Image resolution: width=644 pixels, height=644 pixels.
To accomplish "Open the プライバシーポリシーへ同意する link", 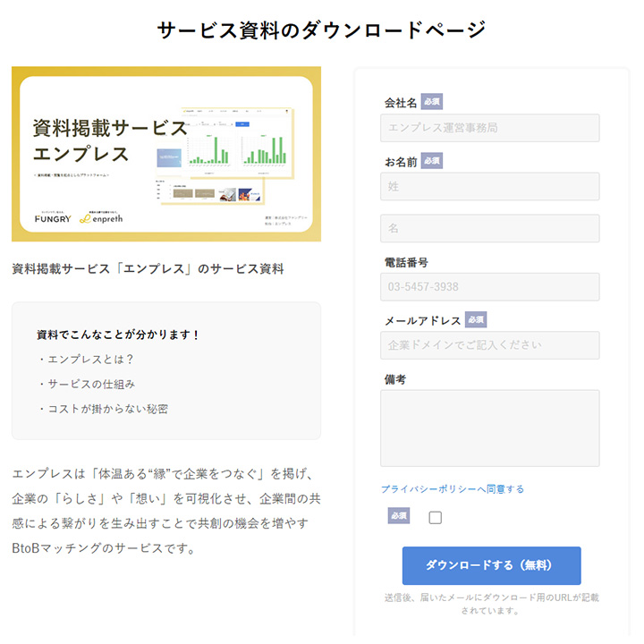I will [x=453, y=489].
